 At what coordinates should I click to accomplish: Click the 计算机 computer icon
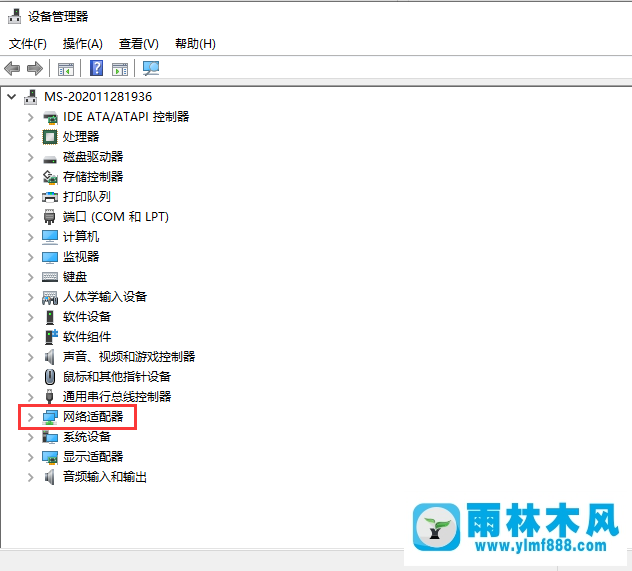click(50, 237)
